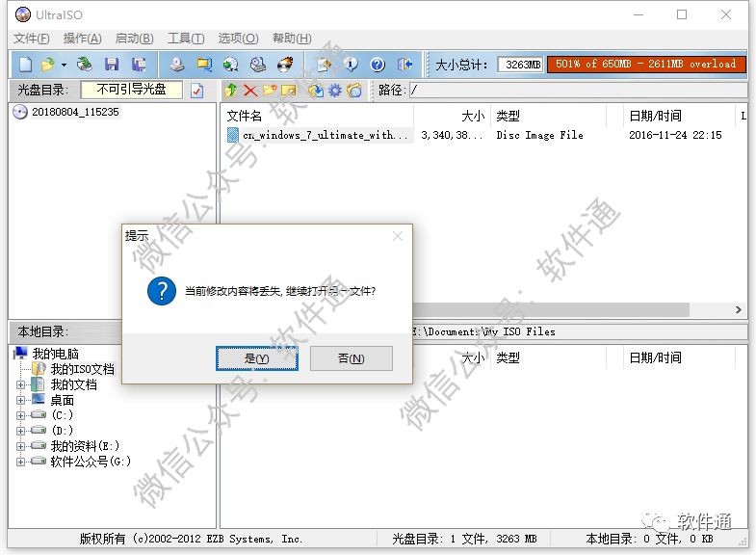Image resolution: width=756 pixels, height=555 pixels.
Task: Open the 选项(O) menu
Action: tap(238, 39)
